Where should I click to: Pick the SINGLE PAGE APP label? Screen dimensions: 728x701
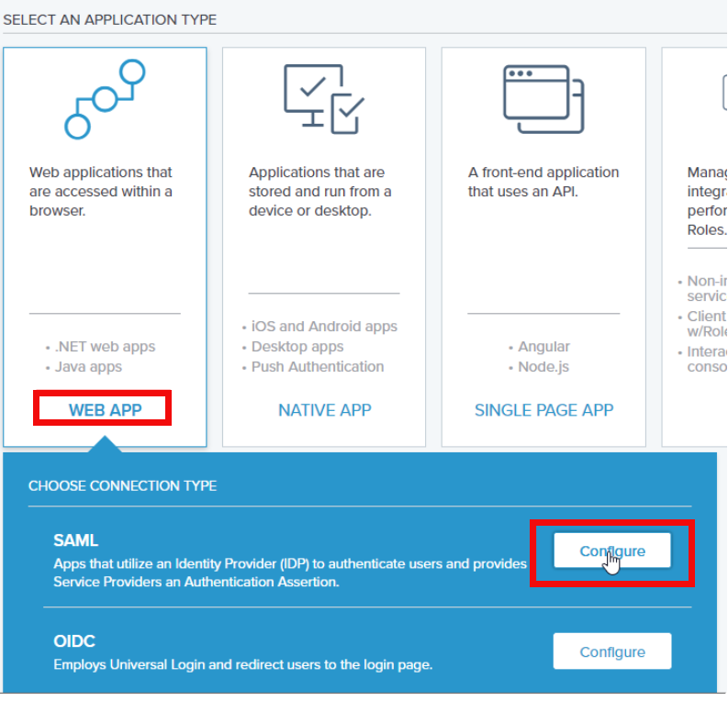click(x=543, y=410)
